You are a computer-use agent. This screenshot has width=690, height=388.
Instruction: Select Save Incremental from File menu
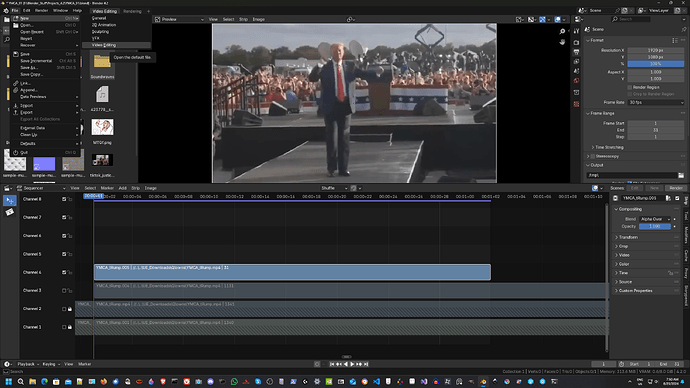(45, 61)
